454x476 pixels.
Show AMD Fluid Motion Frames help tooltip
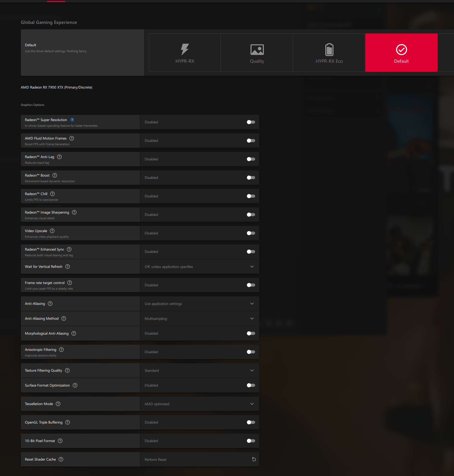click(72, 138)
